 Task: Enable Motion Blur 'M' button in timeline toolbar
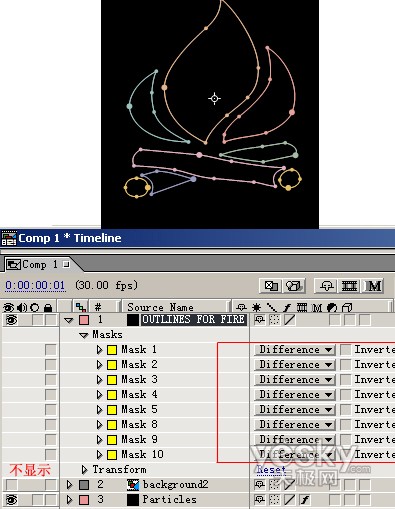tap(373, 286)
